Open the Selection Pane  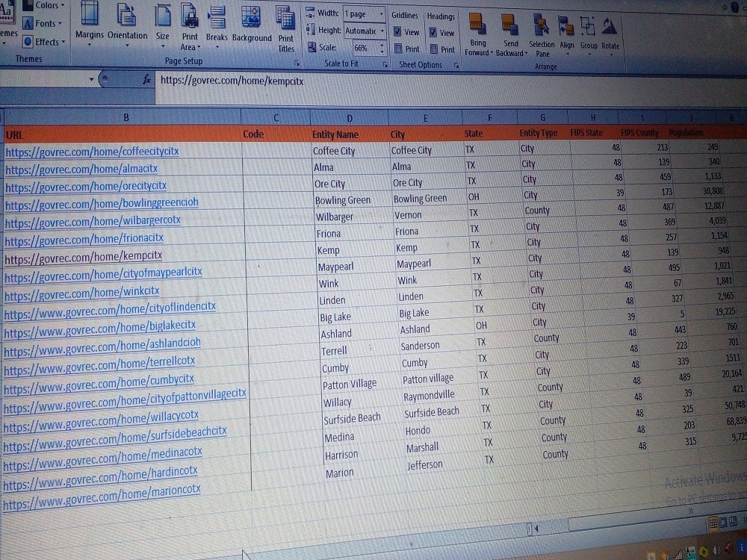(542, 36)
